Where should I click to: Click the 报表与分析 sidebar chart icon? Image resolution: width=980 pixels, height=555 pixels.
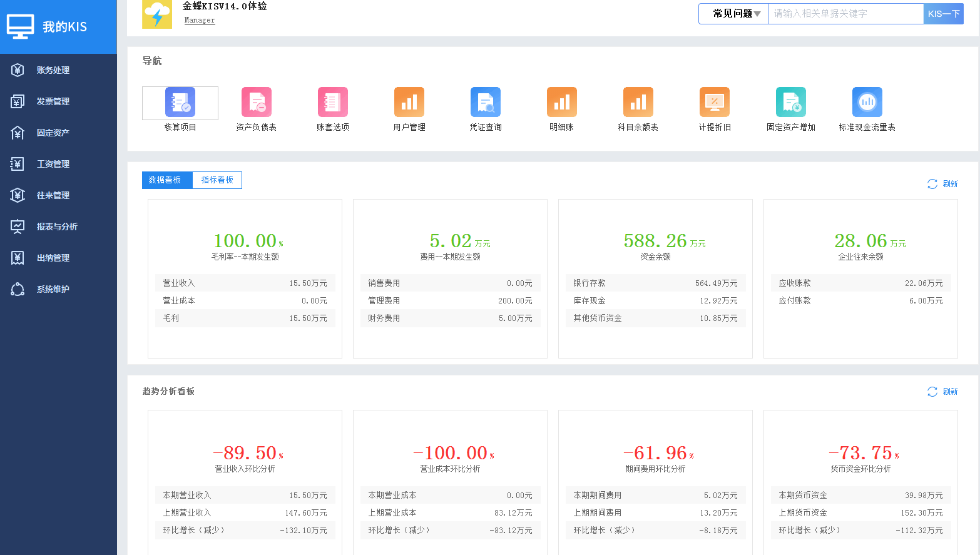18,227
